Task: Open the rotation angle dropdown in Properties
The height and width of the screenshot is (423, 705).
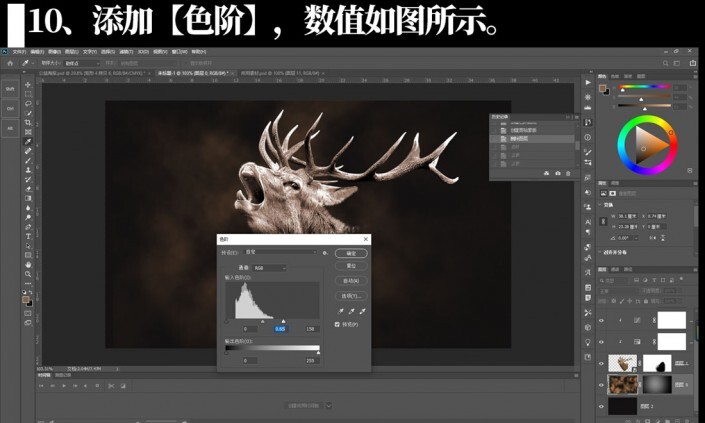Action: pos(635,238)
